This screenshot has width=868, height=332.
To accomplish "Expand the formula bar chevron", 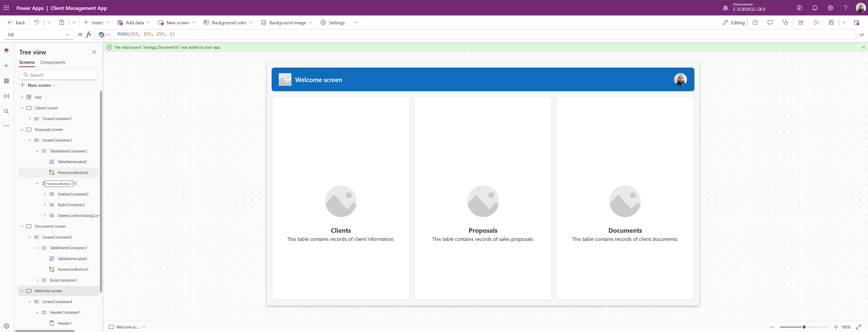I will (862, 34).
